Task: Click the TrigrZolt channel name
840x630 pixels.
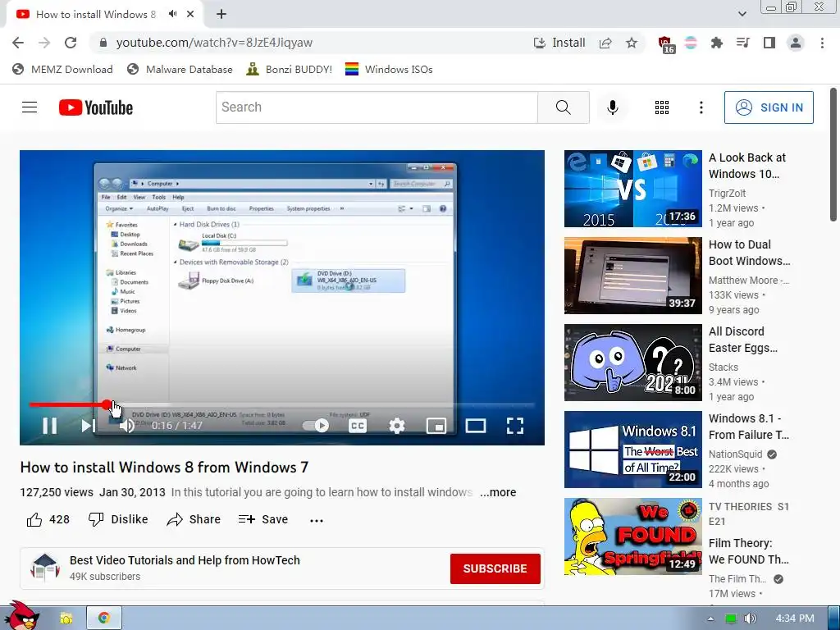Action: coord(727,193)
